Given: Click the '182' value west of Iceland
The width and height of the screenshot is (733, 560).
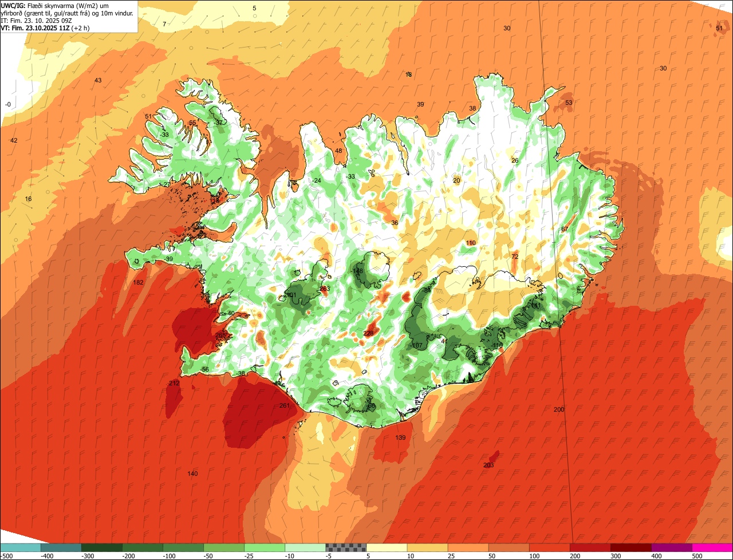Looking at the screenshot, I should [x=138, y=282].
